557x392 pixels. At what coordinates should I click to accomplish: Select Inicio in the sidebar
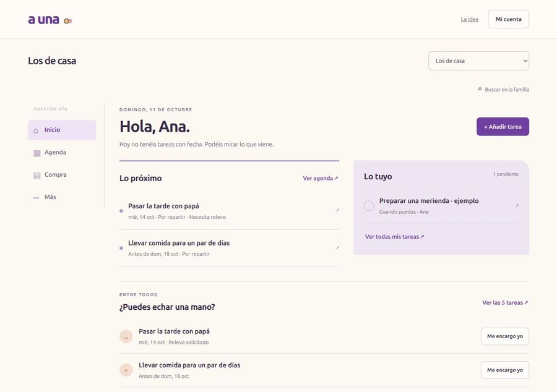pos(62,130)
